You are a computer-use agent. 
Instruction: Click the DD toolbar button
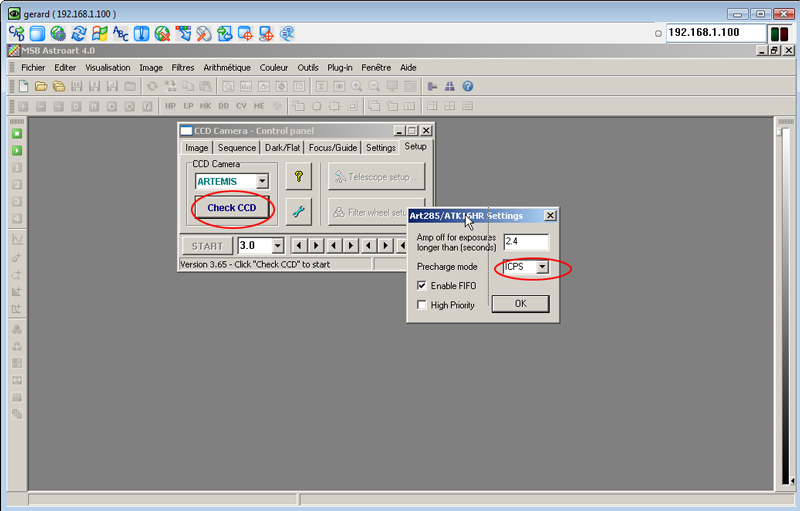point(223,106)
